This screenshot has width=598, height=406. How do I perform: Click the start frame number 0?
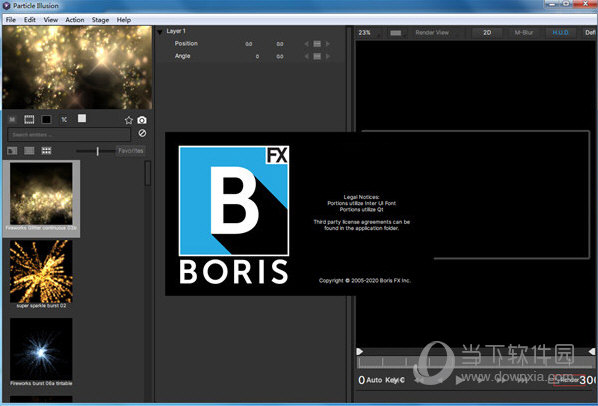pyautogui.click(x=362, y=380)
